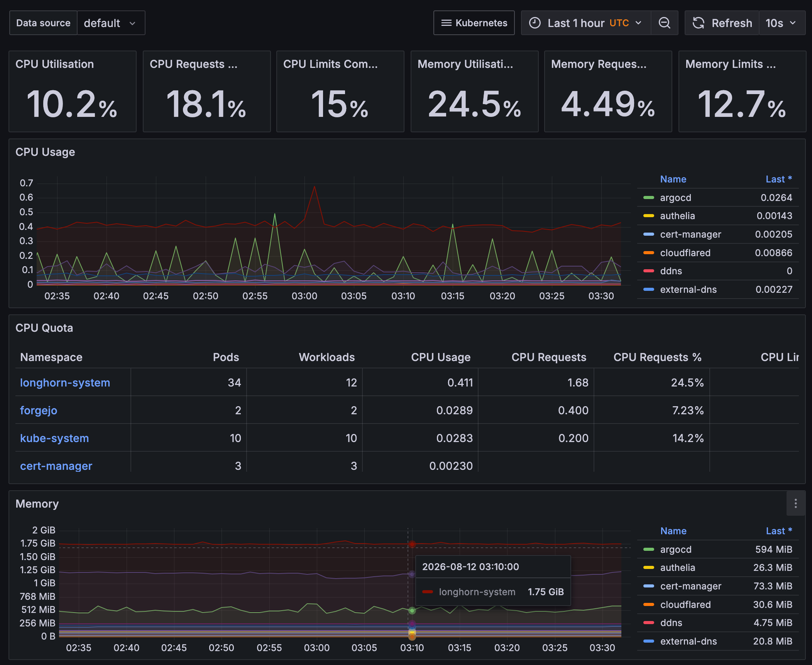Toggle authelia series in Memory legend
The image size is (812, 665).
677,568
